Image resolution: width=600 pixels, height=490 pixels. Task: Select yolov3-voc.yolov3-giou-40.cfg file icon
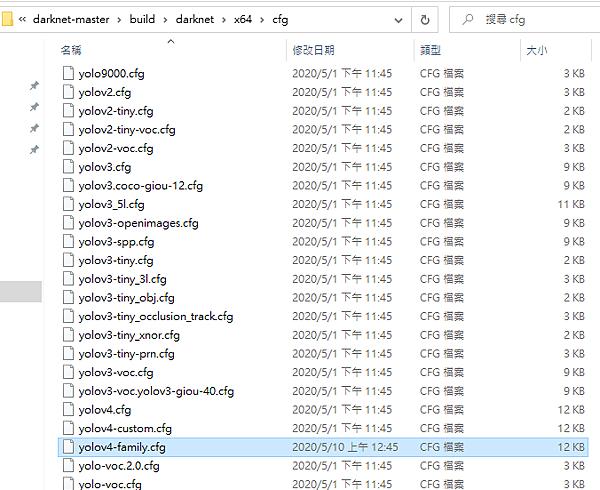(68, 391)
